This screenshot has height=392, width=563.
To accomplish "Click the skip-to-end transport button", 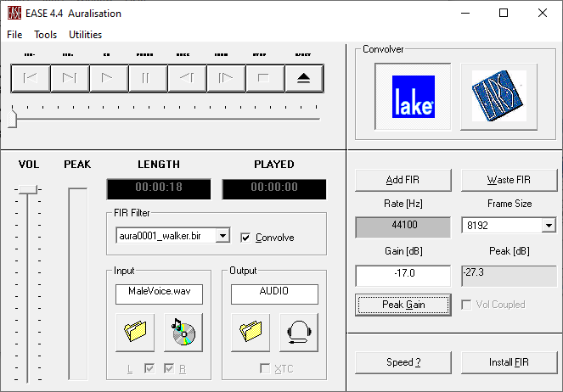I will point(70,78).
